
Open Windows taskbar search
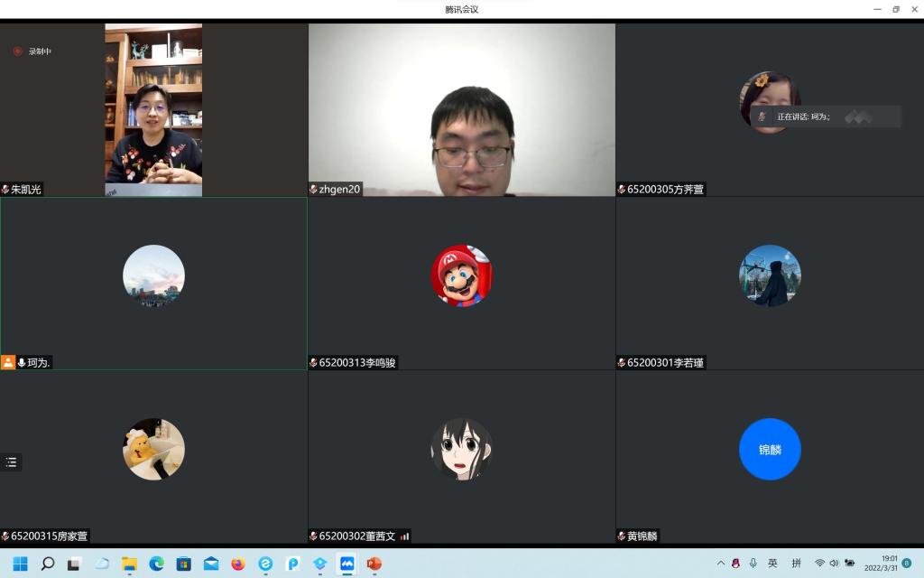coord(48,564)
